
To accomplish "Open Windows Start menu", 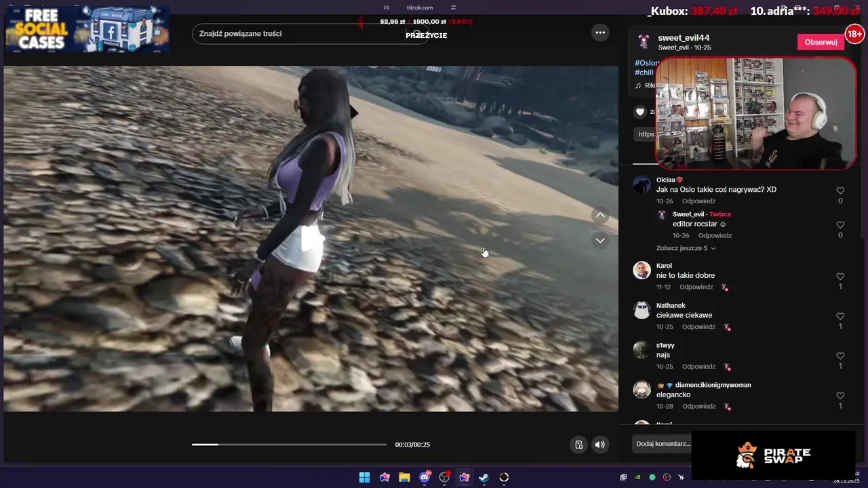I will coord(364,477).
